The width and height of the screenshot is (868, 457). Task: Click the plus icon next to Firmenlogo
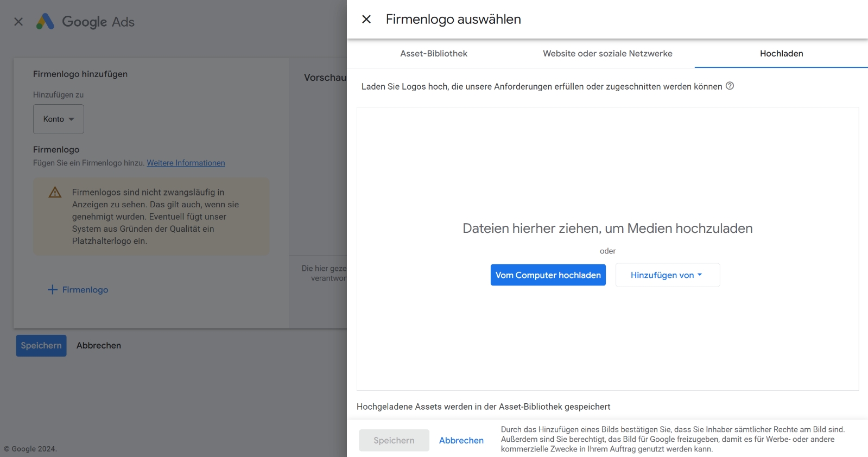pos(53,290)
